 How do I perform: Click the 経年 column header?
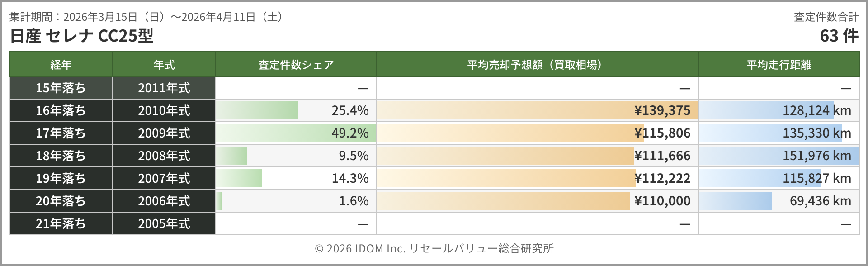point(61,65)
